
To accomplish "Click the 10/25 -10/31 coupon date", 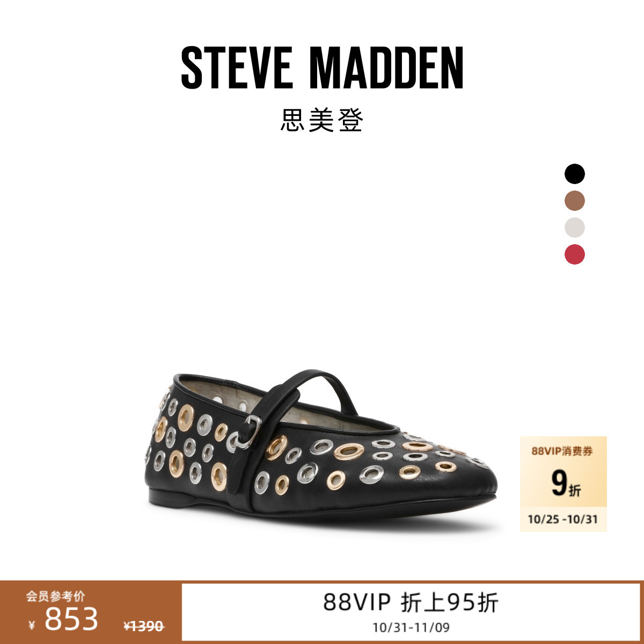I will coord(562,519).
